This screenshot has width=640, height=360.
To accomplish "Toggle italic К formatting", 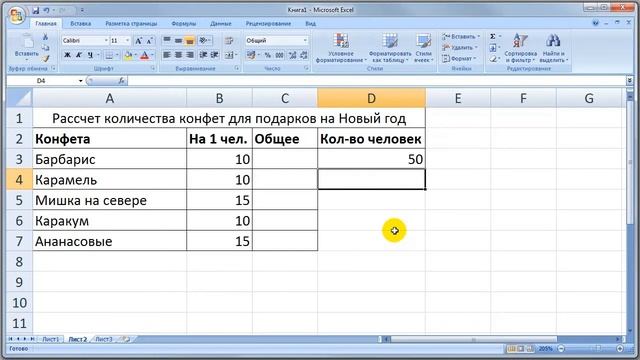I will click(79, 55).
